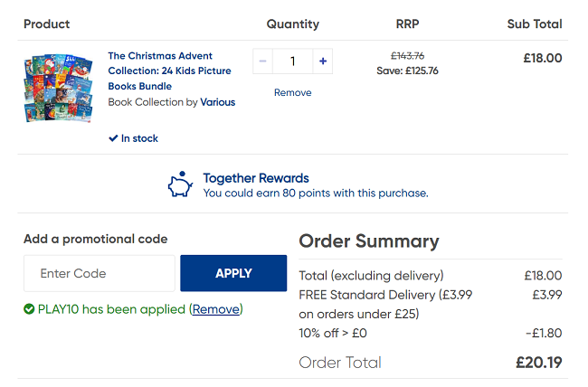Viewport: 588px width, 387px height.
Task: Click the Various author link
Action: tap(217, 102)
